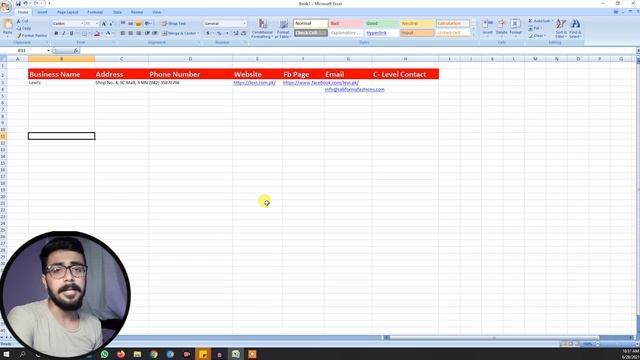Open the Levi's Facebook page link
The width and height of the screenshot is (640, 360).
[x=321, y=83]
